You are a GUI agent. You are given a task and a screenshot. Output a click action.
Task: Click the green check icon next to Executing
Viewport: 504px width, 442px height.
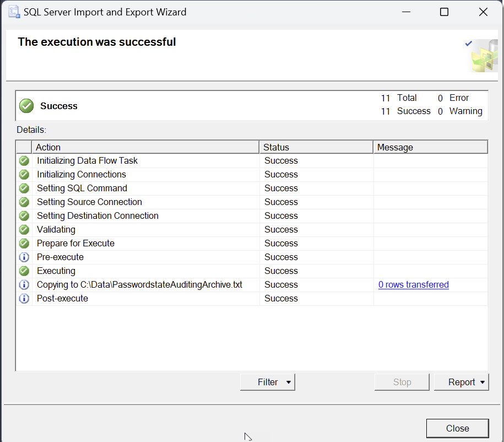click(x=24, y=271)
